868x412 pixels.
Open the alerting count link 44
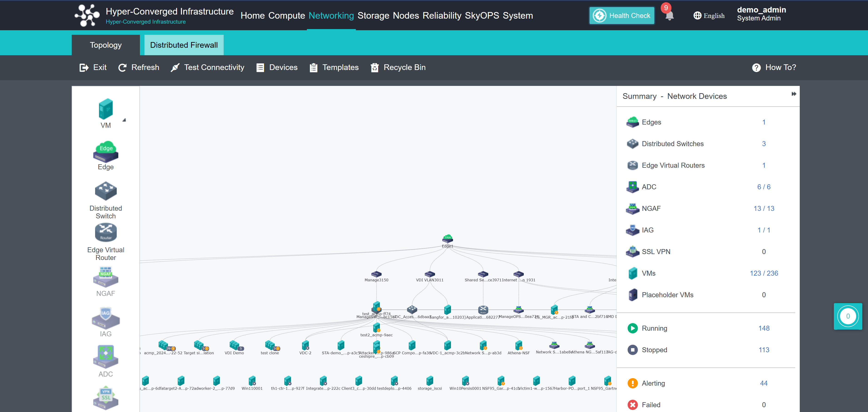pos(764,383)
